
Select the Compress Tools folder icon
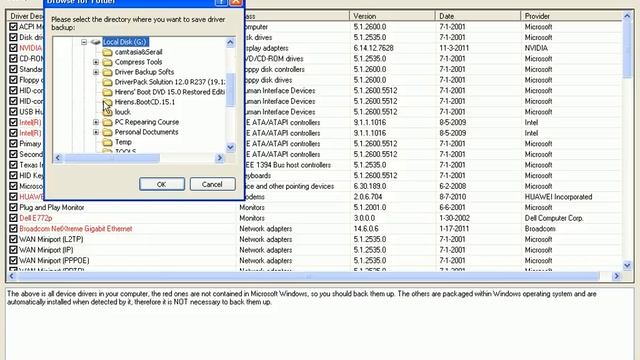click(107, 62)
